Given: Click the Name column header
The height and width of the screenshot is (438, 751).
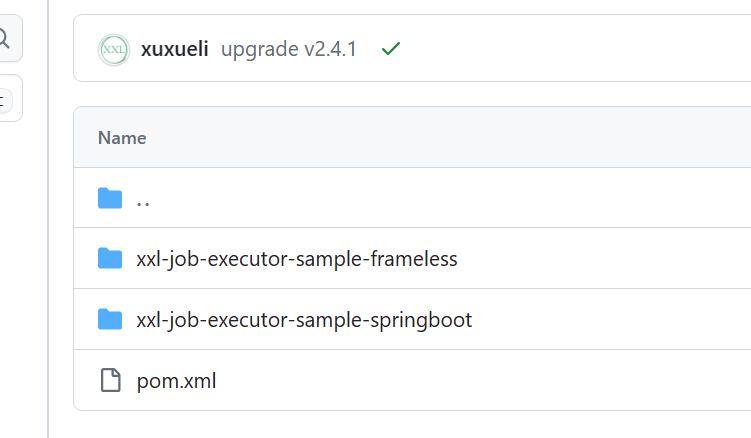Looking at the screenshot, I should 122,138.
